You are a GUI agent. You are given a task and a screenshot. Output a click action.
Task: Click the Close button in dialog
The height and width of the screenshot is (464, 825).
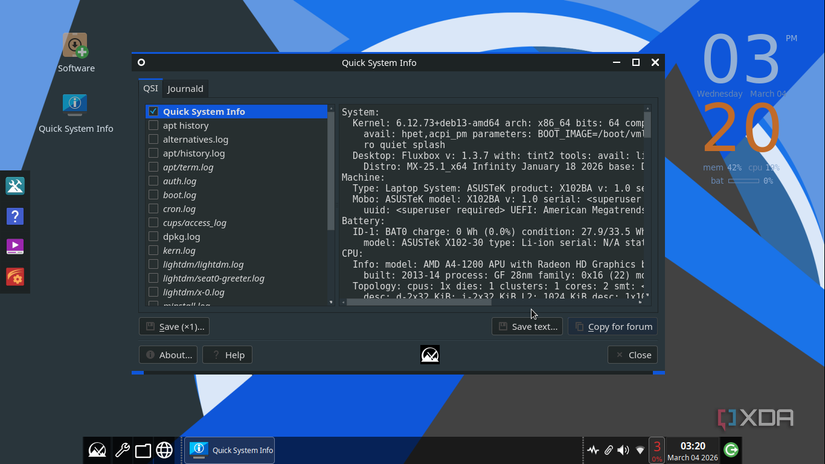point(632,355)
